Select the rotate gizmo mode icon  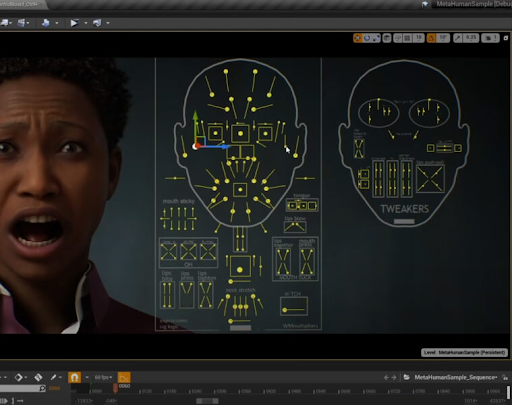(367, 38)
